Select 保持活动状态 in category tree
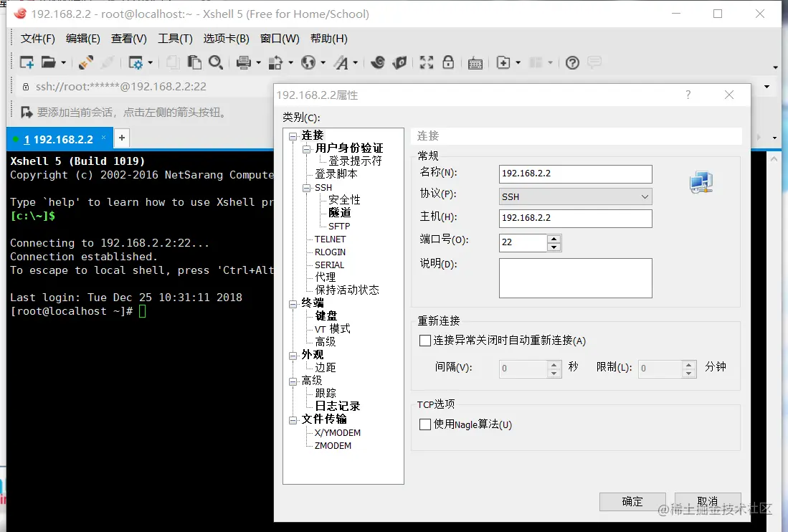 click(347, 290)
